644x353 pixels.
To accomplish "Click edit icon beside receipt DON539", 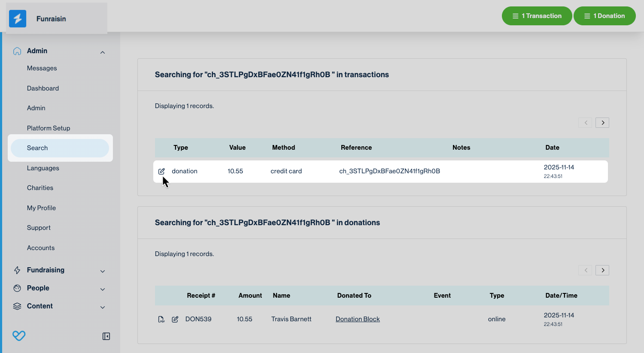I will (175, 319).
